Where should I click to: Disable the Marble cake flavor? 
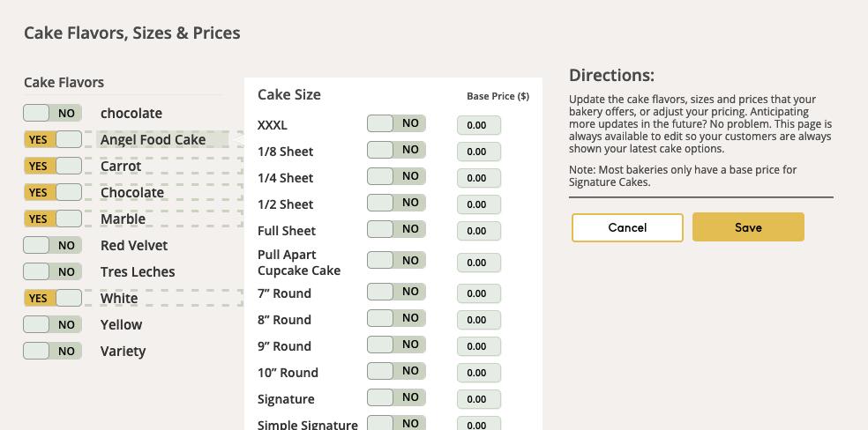coord(52,219)
